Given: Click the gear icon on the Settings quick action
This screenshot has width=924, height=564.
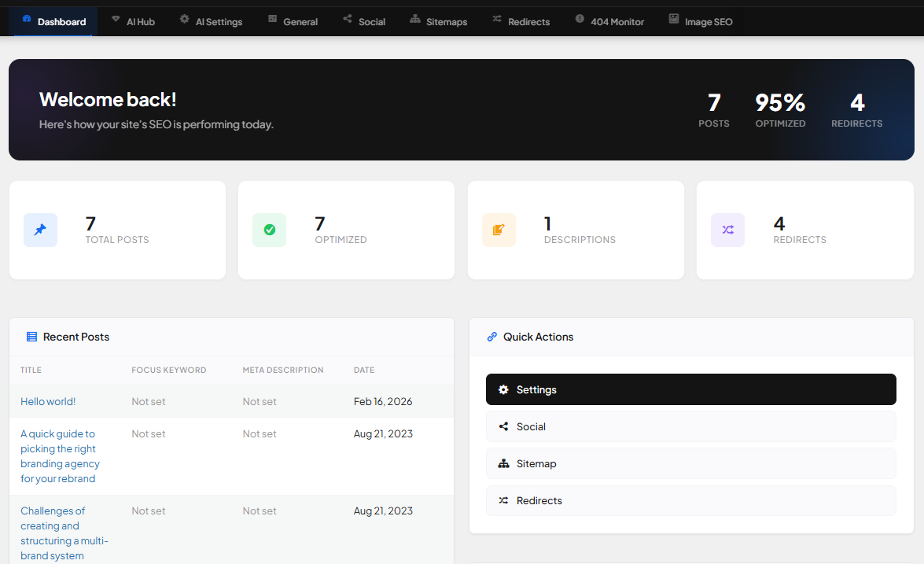Looking at the screenshot, I should pyautogui.click(x=502, y=389).
